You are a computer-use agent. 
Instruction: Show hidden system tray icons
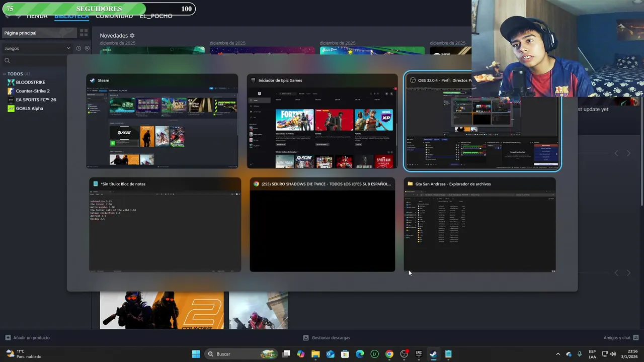click(557, 354)
